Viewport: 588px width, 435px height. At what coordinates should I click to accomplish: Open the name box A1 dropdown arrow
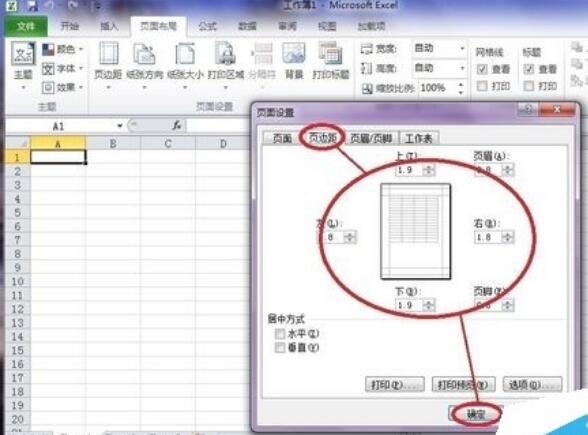coord(120,126)
